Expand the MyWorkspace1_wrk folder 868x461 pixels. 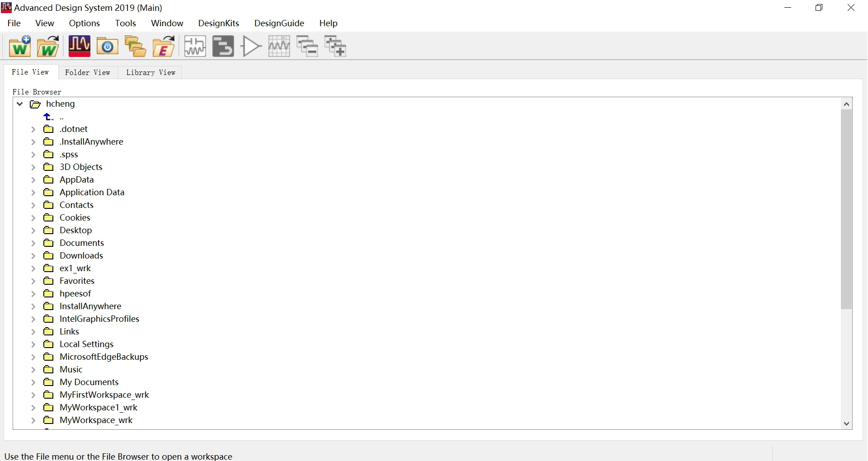click(33, 408)
